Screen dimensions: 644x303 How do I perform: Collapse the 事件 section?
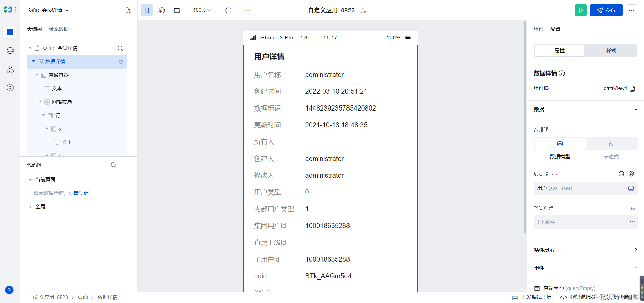636,268
